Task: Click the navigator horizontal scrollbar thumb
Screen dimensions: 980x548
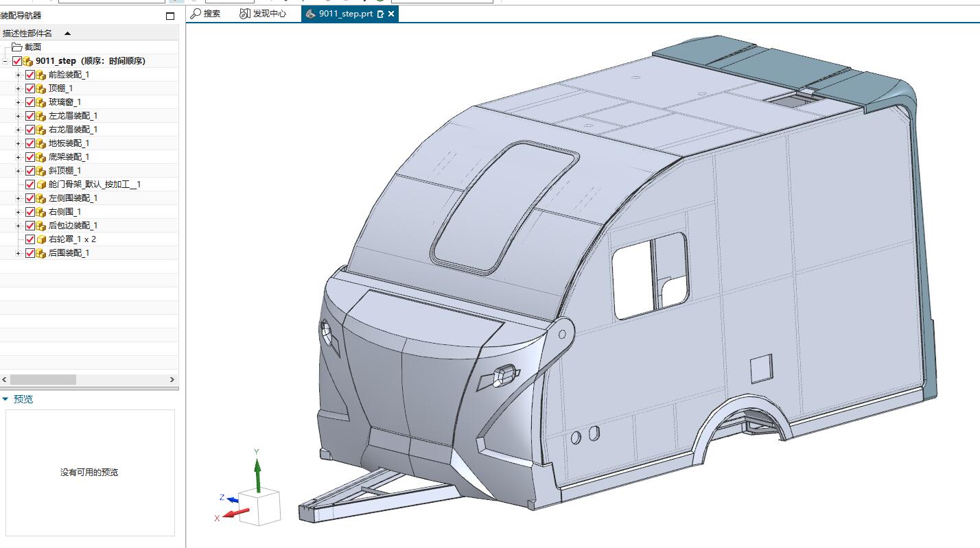Action: click(x=43, y=379)
